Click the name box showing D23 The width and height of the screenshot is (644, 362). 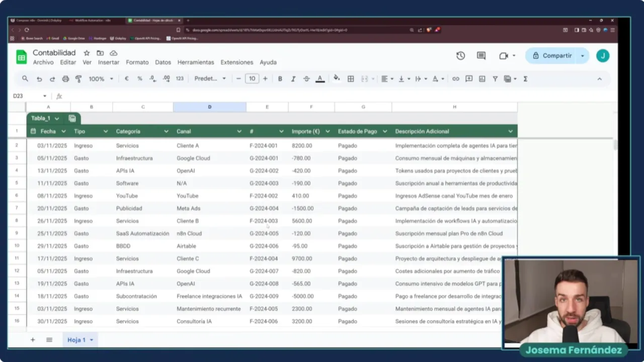click(x=29, y=96)
